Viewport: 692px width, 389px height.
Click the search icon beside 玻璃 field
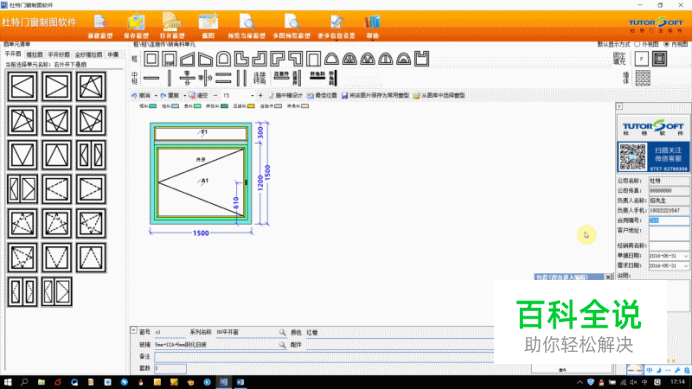click(282, 344)
